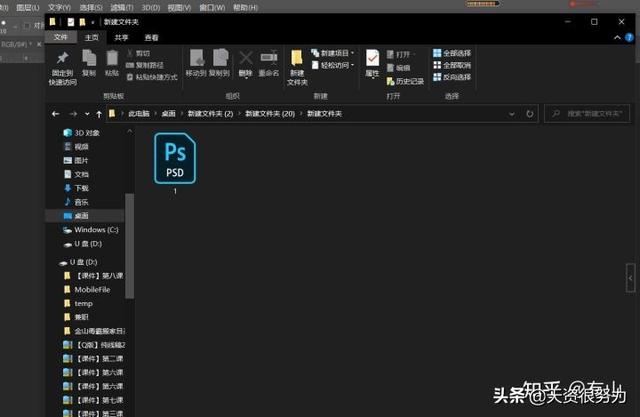This screenshot has height=417, width=640.
Task: Open Photoshop's Filter (滤镜) menu
Action: [x=122, y=7]
